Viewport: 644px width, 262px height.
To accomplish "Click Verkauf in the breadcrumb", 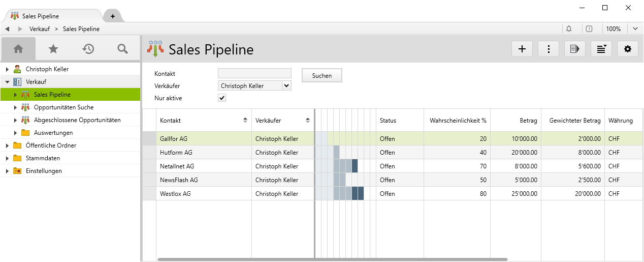I will 40,29.
